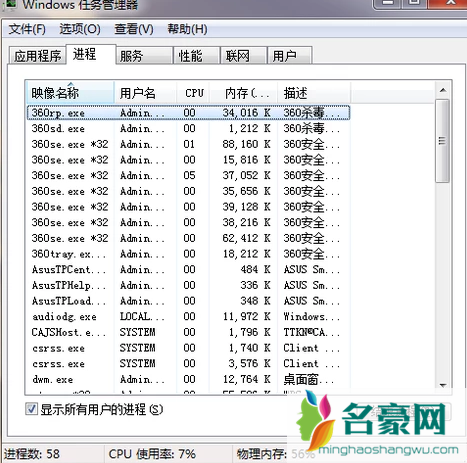Screen dimensions: 467x463
Task: Select the AsusTPHelp... process row
Action: [188, 285]
